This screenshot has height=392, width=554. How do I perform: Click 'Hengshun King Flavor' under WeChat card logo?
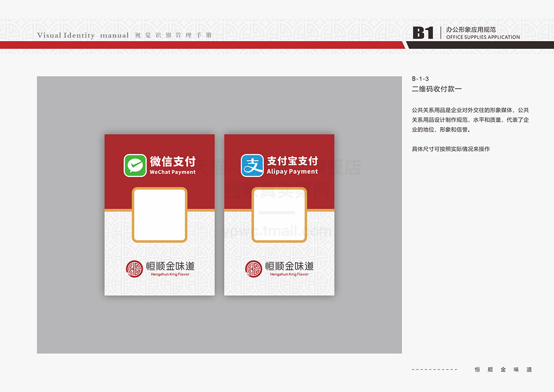coord(170,274)
